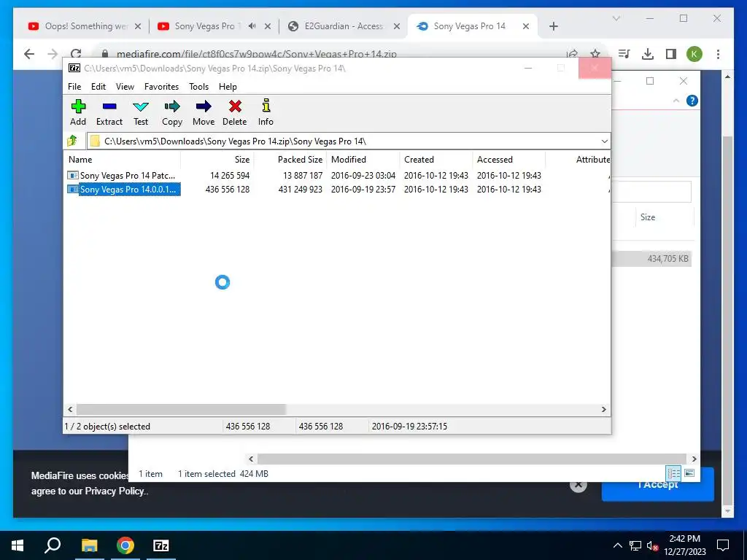The width and height of the screenshot is (747, 560).
Task: Expand the address path dropdown
Action: [x=604, y=141]
